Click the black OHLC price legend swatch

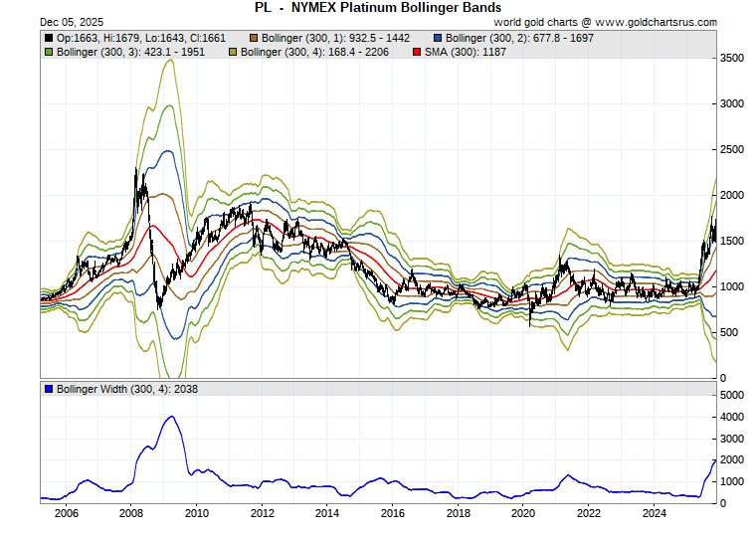[48, 38]
